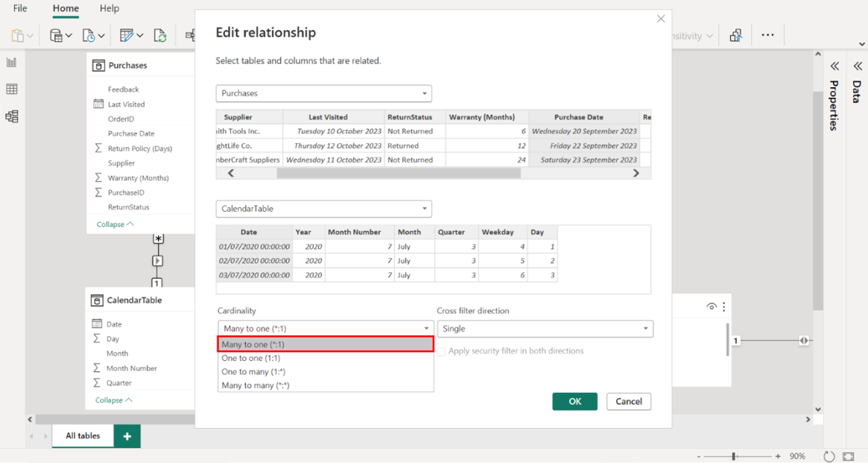This screenshot has width=868, height=463.
Task: Close the Edit relationship dialog
Action: 661,19
